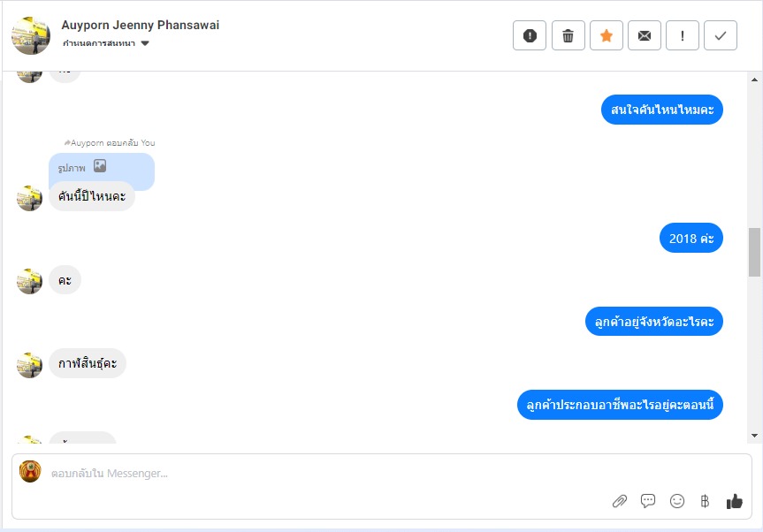
Task: Click the chat scrollbar thumb
Action: tap(754, 252)
